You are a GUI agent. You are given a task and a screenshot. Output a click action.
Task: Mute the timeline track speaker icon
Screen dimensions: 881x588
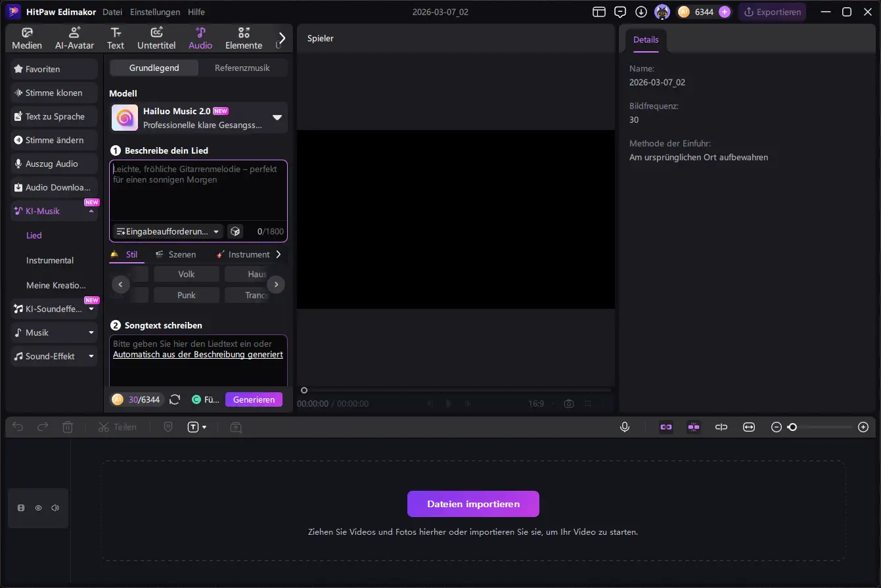[x=55, y=508]
